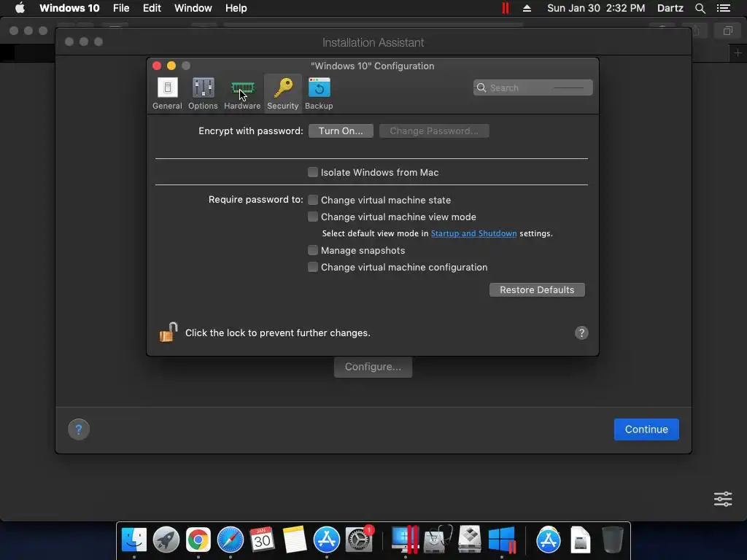Click the Parallels menu bar icon
Viewport: 747px width, 560px height.
coord(506,8)
